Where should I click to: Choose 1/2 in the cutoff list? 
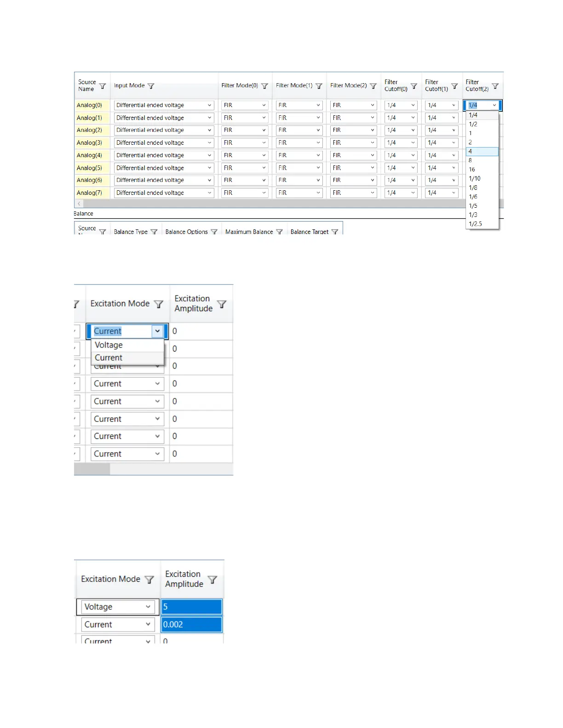482,124
